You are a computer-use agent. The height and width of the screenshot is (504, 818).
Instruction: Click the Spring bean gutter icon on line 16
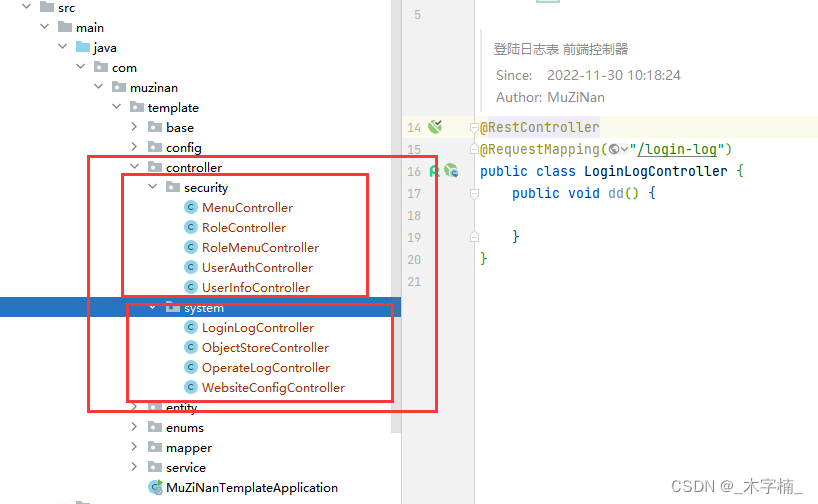[451, 171]
